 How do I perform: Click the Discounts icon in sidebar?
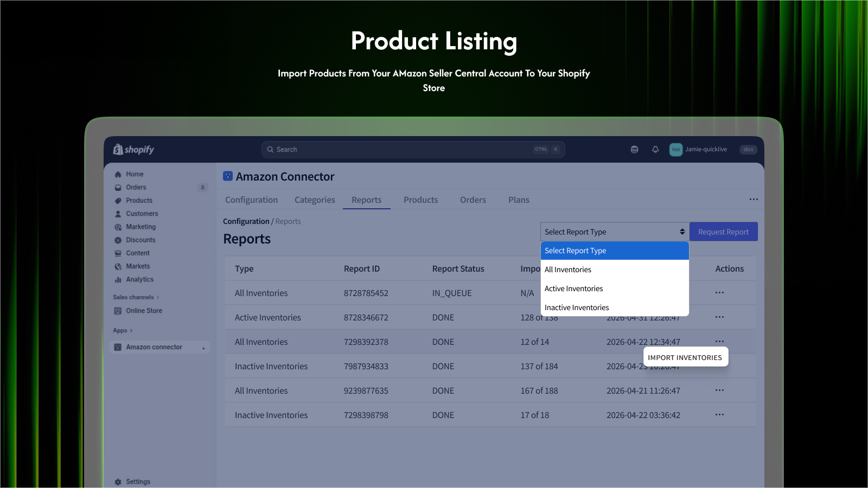pyautogui.click(x=118, y=240)
